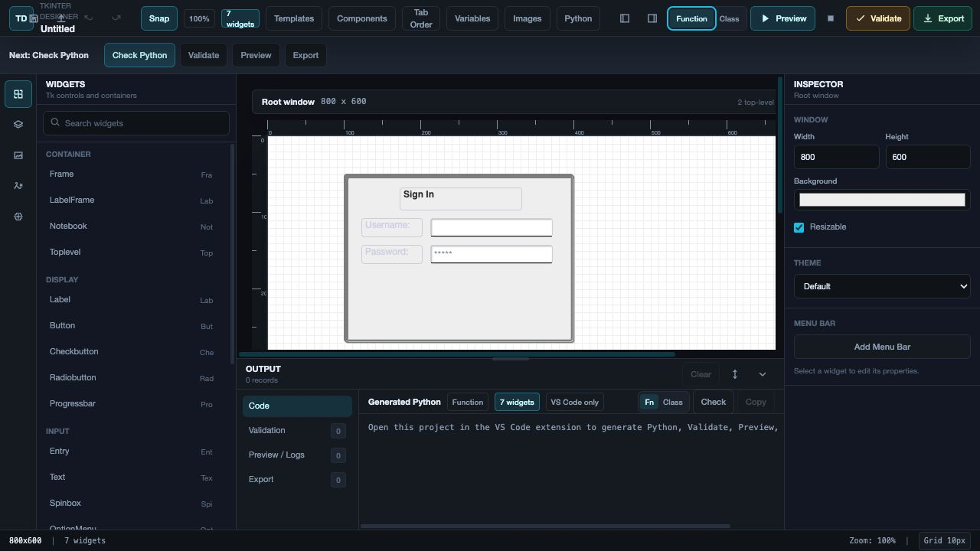980x551 pixels.
Task: Select the Button widget in palette
Action: (x=132, y=326)
